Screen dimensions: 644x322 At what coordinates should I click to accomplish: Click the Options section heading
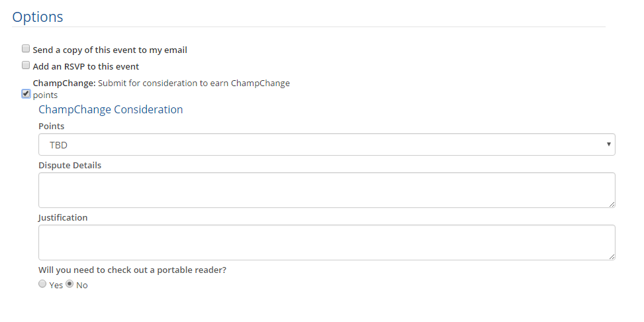[x=38, y=17]
